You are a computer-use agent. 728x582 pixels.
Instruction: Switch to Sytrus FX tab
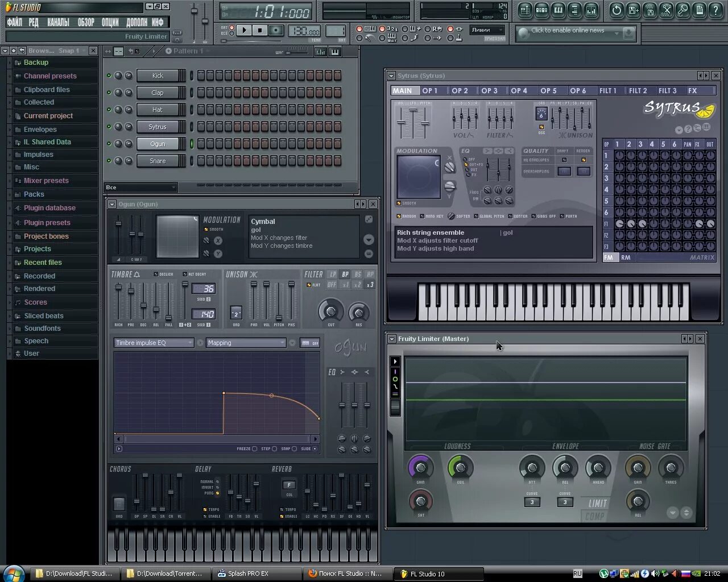(692, 90)
